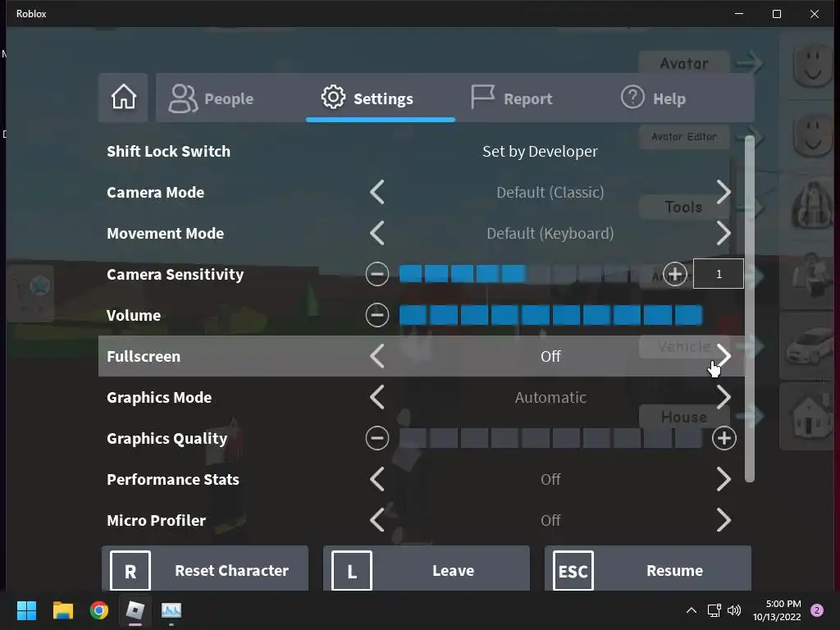Viewport: 840px width, 630px height.
Task: Open the notification badge icon
Action: point(816,610)
